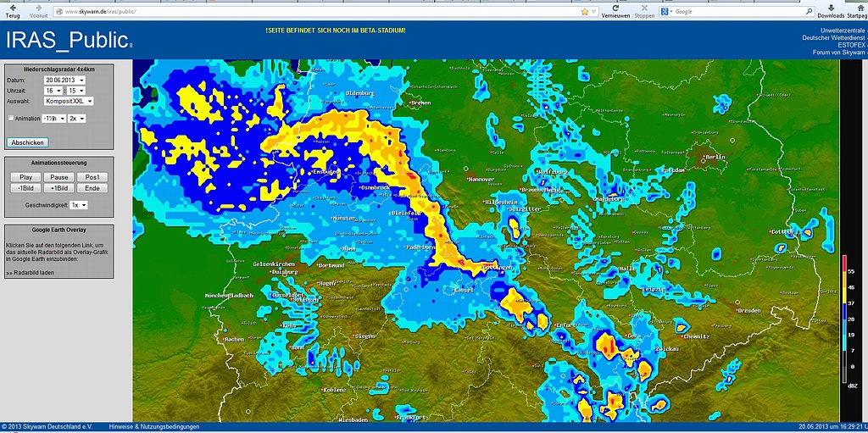Viewport: 868px width, 433px height.
Task: Jump to the first frame with Pos1
Action: (x=92, y=177)
